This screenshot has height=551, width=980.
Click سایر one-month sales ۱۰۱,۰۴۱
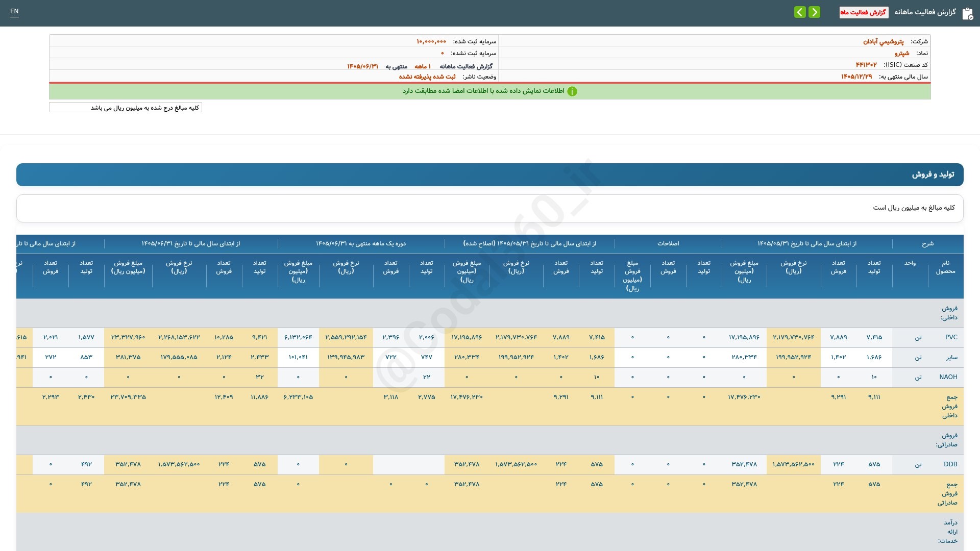[x=298, y=357]
